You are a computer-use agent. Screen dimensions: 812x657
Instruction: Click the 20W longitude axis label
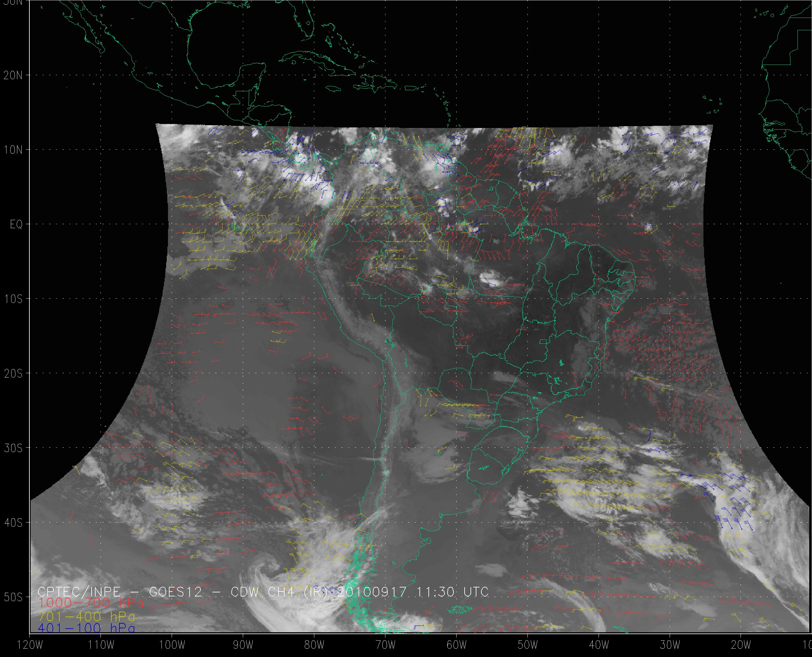(741, 645)
